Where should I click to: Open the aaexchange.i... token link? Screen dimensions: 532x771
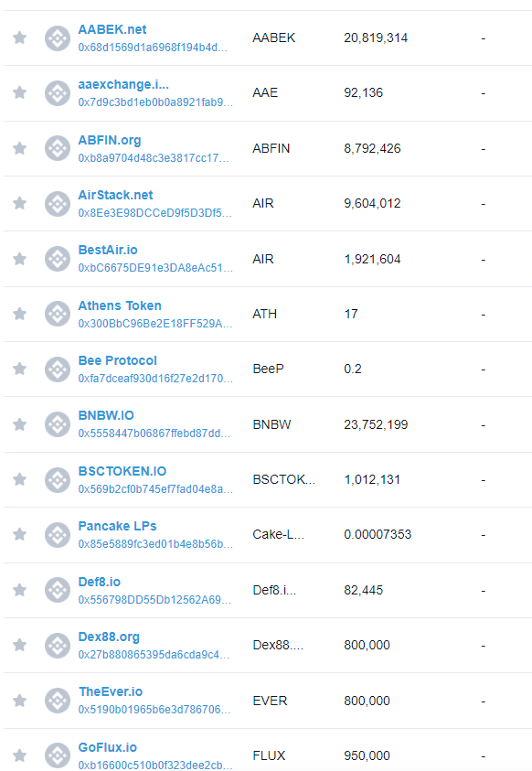(x=123, y=84)
